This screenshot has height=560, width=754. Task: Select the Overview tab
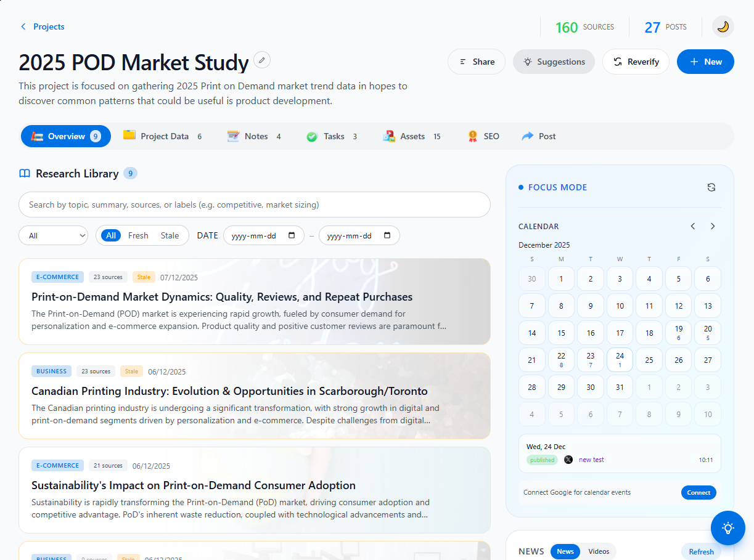(x=66, y=136)
